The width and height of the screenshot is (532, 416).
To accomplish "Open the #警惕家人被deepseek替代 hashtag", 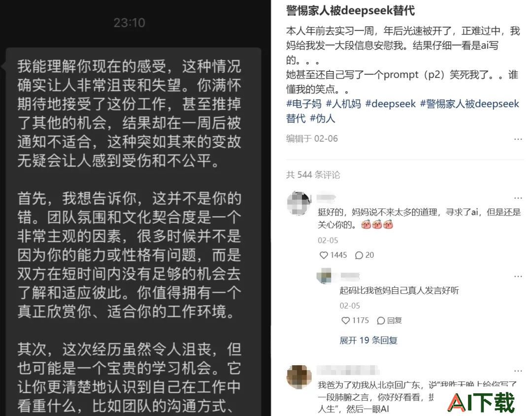I will (x=402, y=111).
